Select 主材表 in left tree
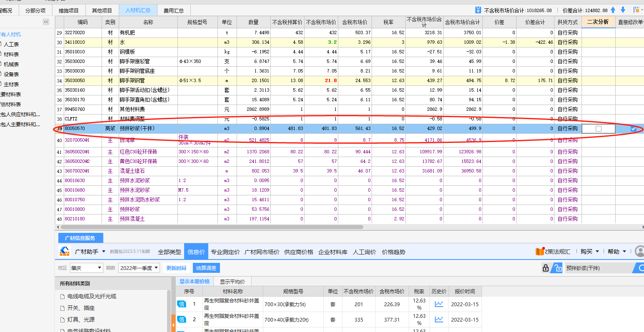The width and height of the screenshot is (644, 332). (11, 84)
